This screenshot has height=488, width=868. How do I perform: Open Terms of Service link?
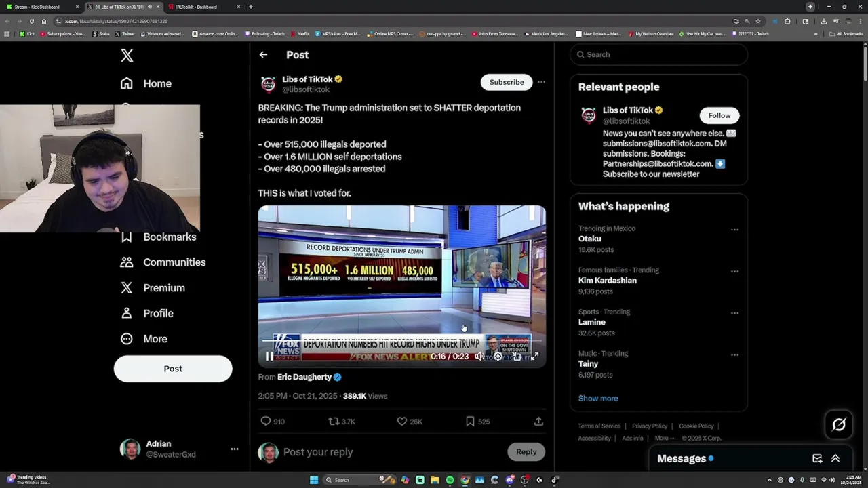tap(599, 426)
